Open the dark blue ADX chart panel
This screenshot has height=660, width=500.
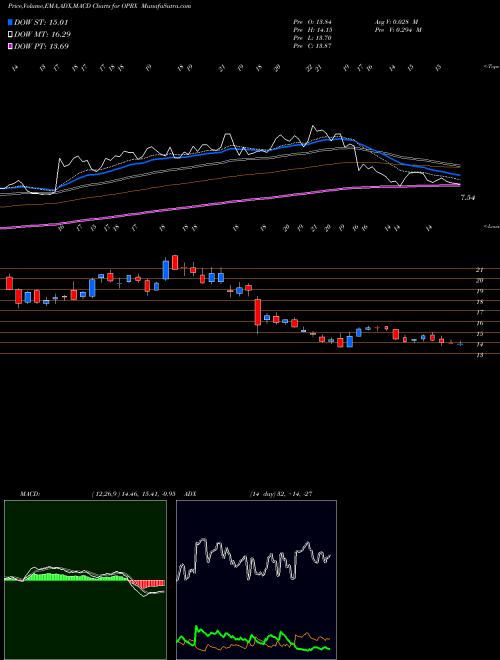[256, 580]
